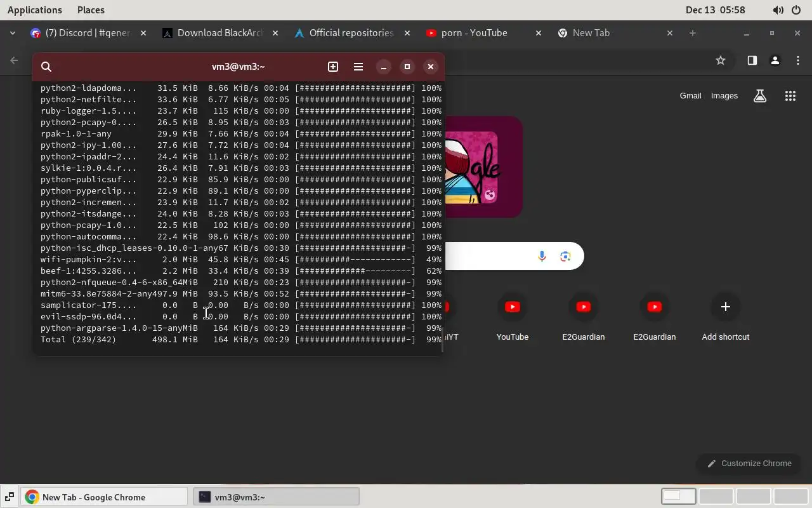812x508 pixels.
Task: Click the python-argparse-1.4.0-15-any row
Action: tap(241, 328)
